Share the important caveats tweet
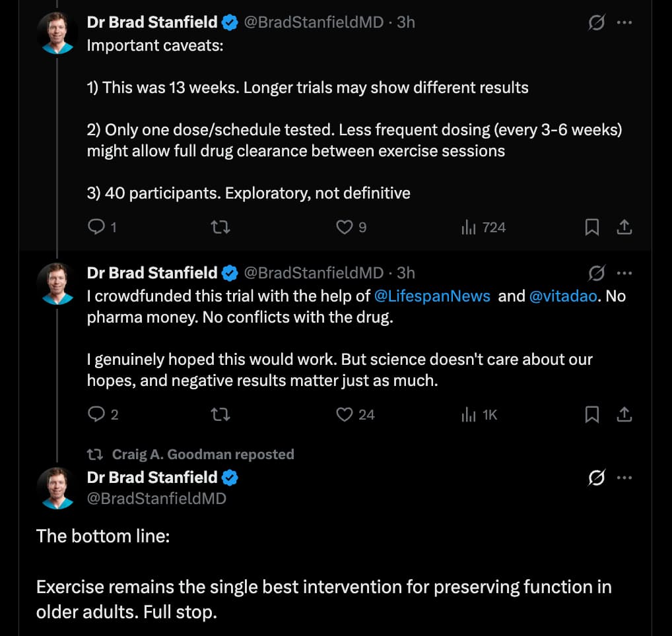The image size is (672, 636). (624, 227)
